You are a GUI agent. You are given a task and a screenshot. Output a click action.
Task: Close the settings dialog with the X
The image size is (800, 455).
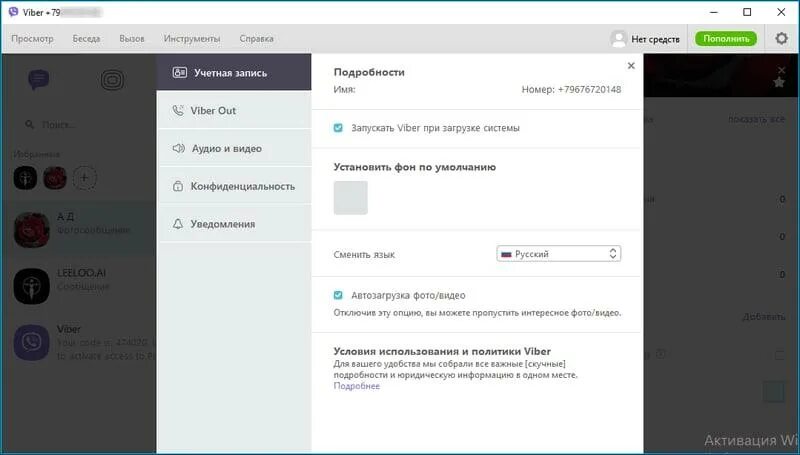(631, 66)
